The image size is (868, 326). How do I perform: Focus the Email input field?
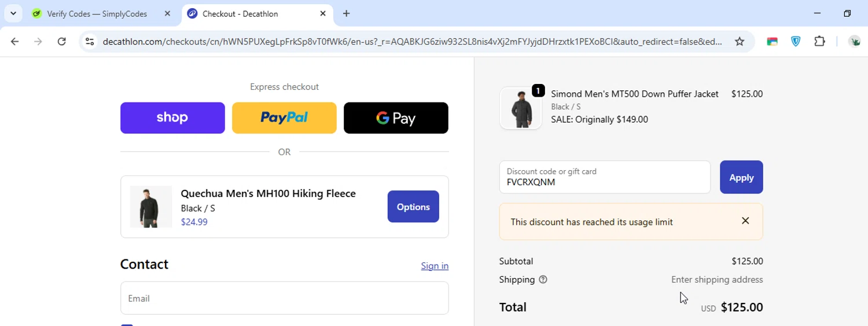point(284,298)
